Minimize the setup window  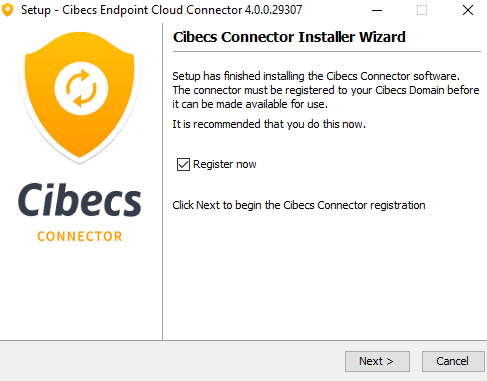(377, 10)
